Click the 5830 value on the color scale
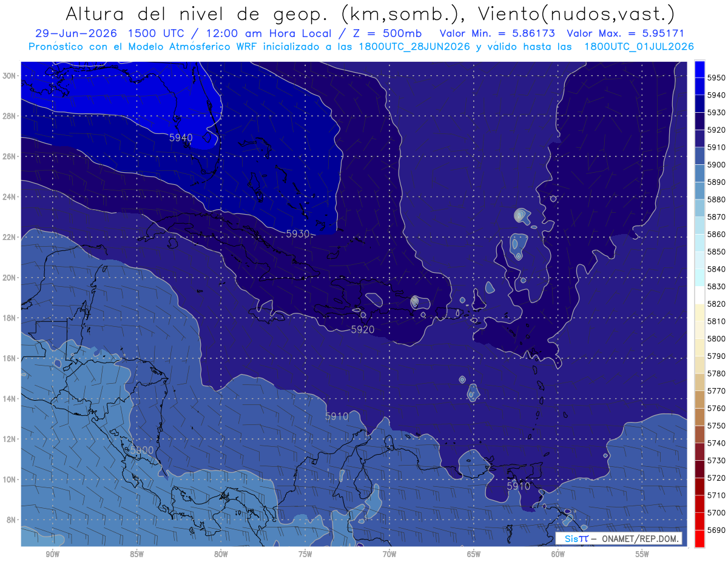Screen dimensions: 728x562 click(x=716, y=287)
